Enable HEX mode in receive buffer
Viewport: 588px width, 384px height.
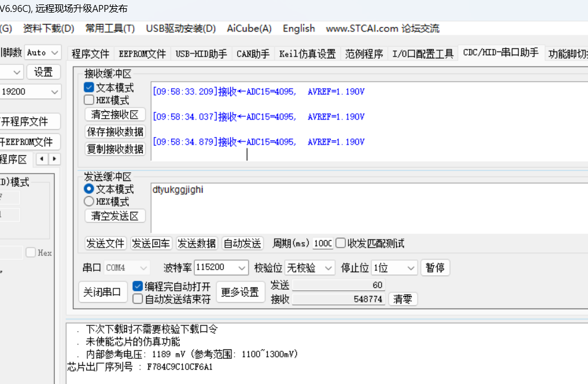(89, 100)
